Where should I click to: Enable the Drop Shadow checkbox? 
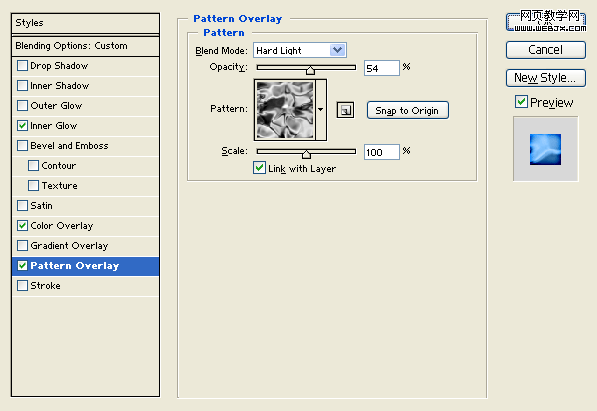(22, 66)
